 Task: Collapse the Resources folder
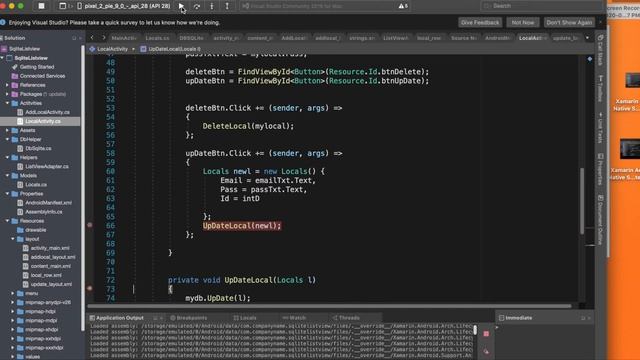(x=7, y=221)
